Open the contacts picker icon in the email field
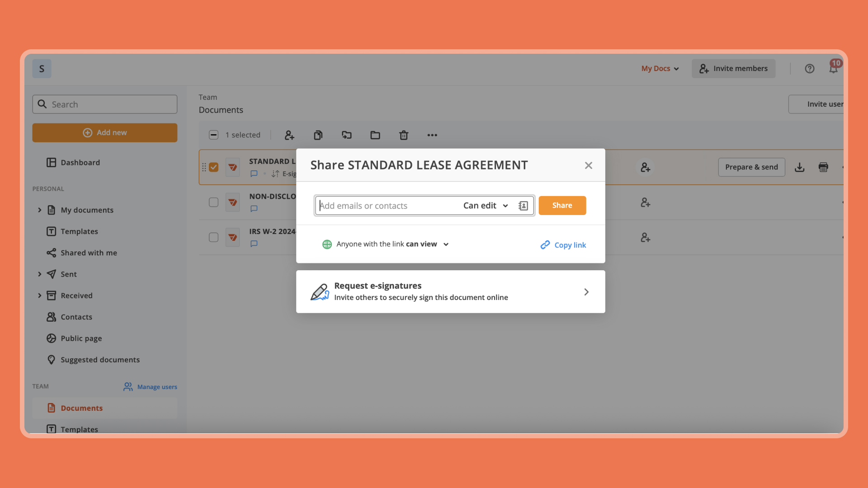The height and width of the screenshot is (488, 868). pos(523,205)
